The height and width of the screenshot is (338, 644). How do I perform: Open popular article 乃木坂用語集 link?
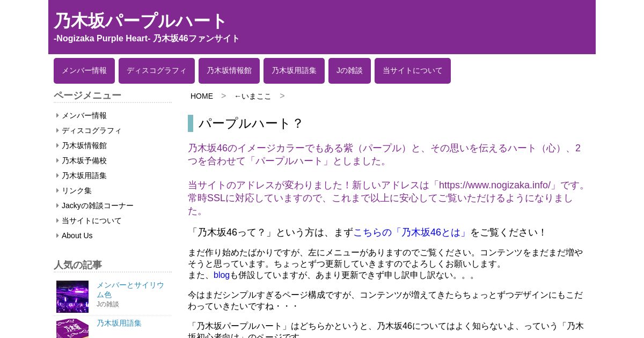[x=119, y=323]
